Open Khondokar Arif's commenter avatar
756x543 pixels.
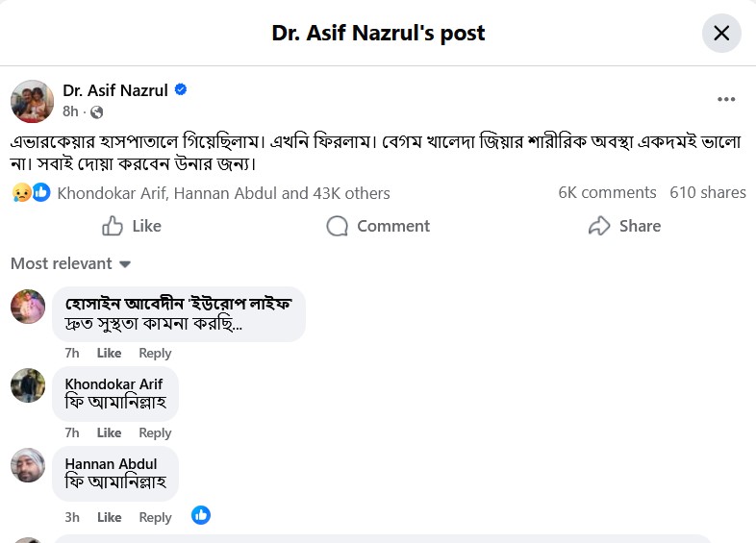click(x=28, y=385)
